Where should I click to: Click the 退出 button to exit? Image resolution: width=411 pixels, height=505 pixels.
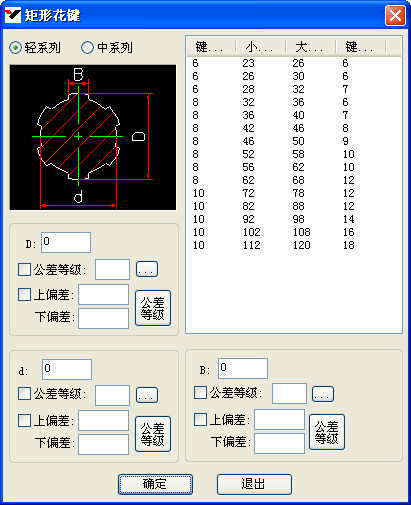coord(254,484)
